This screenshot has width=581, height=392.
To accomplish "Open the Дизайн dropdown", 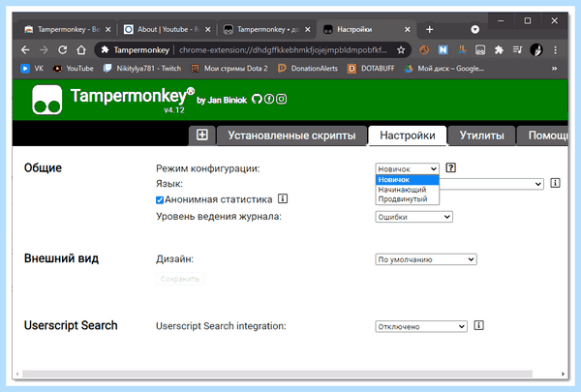I will [x=426, y=259].
